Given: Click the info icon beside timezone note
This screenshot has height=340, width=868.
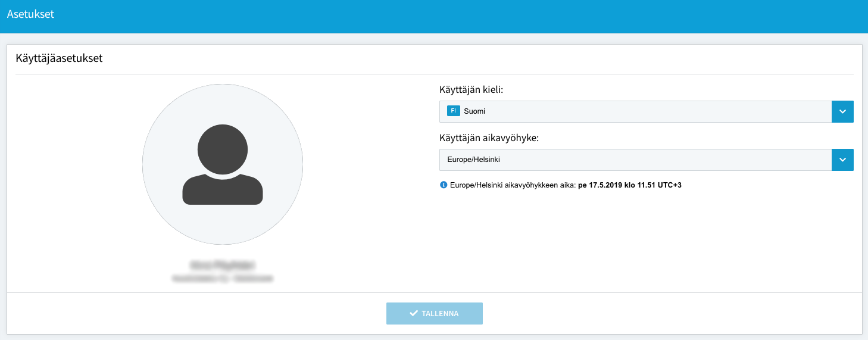Looking at the screenshot, I should pos(443,185).
